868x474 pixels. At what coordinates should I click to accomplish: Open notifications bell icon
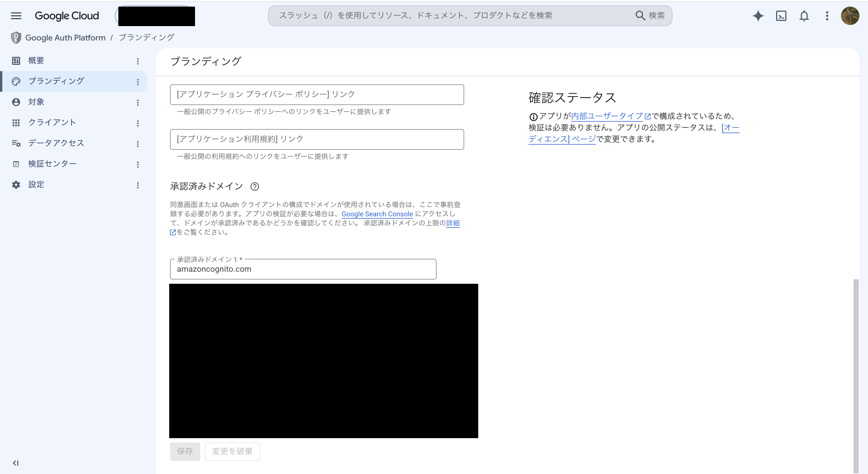[x=804, y=16]
